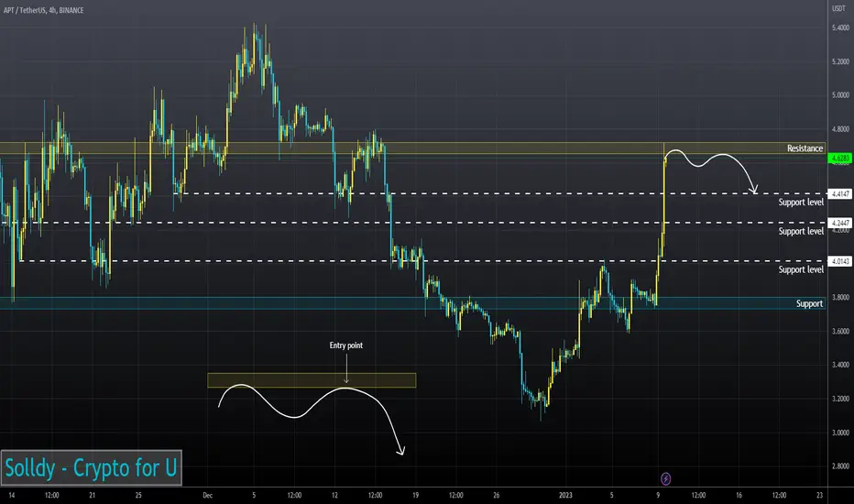The width and height of the screenshot is (854, 504).
Task: Click the Support level label below 4.4147 line
Action: pos(801,203)
